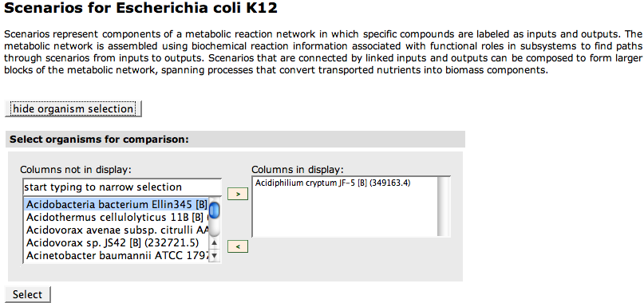The height and width of the screenshot is (303, 644).
Task: Click the organism list scroll-down arrow
Action: [215, 257]
